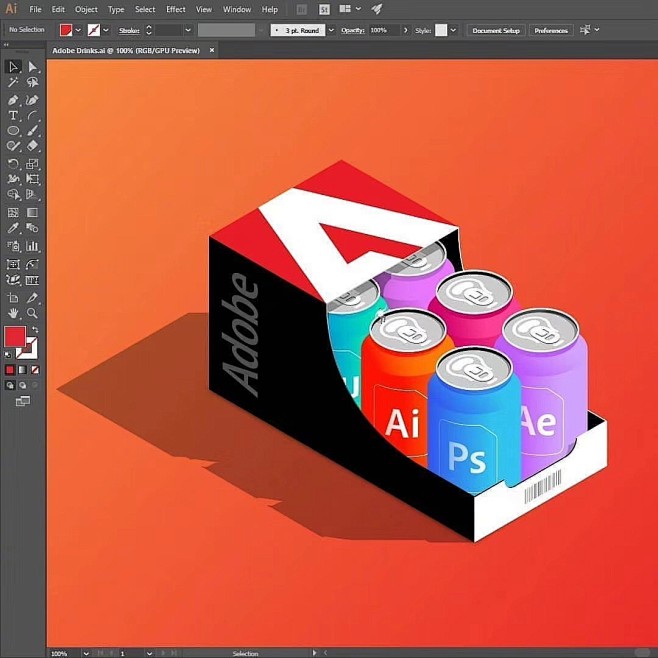Click the large red Fill swatch

(15, 337)
